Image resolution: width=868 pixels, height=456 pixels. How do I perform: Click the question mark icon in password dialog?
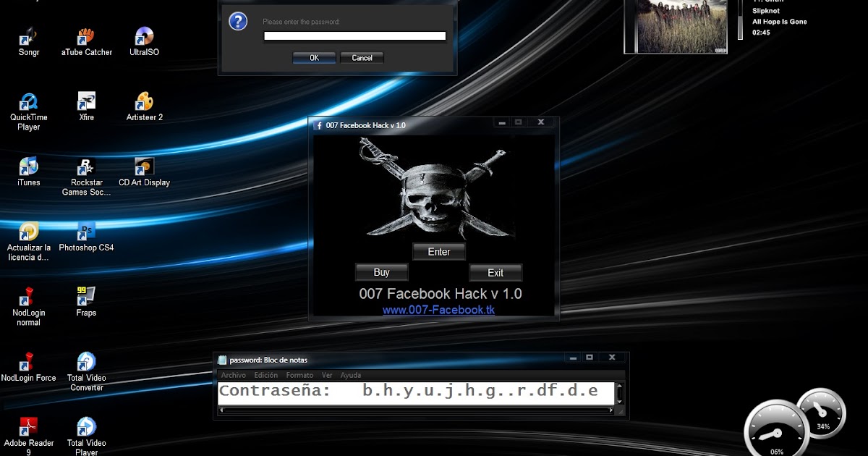(x=238, y=22)
